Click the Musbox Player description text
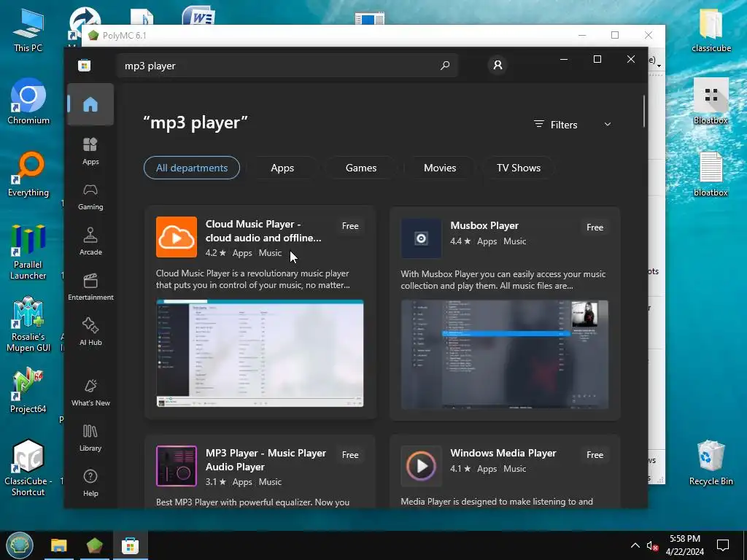Image resolution: width=747 pixels, height=560 pixels. (503, 280)
